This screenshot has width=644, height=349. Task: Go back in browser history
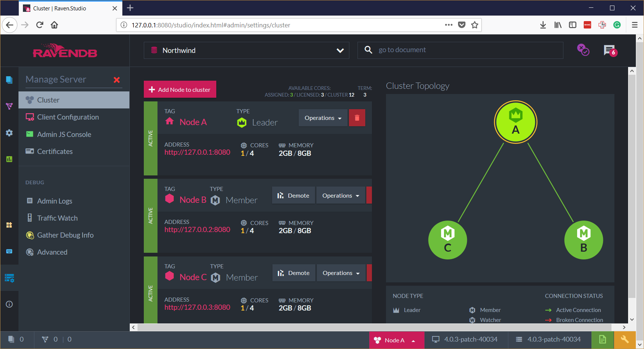10,25
